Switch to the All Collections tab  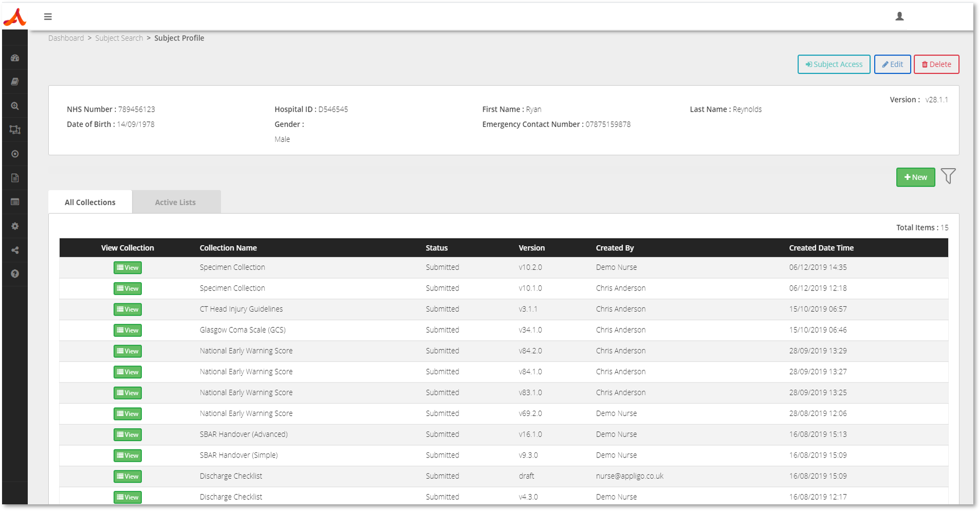pyautogui.click(x=90, y=202)
